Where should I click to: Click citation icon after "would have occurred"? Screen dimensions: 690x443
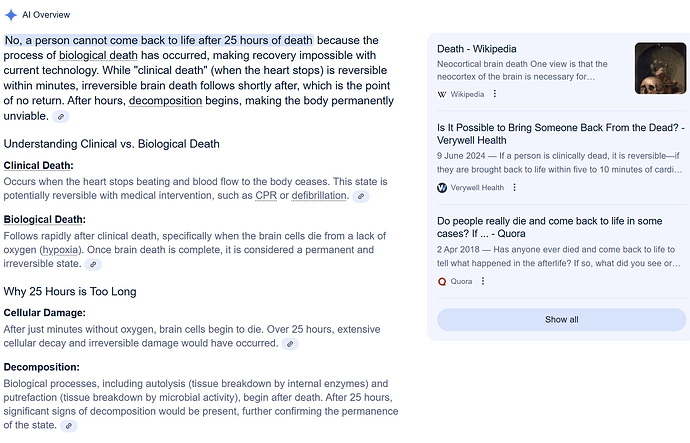click(291, 343)
